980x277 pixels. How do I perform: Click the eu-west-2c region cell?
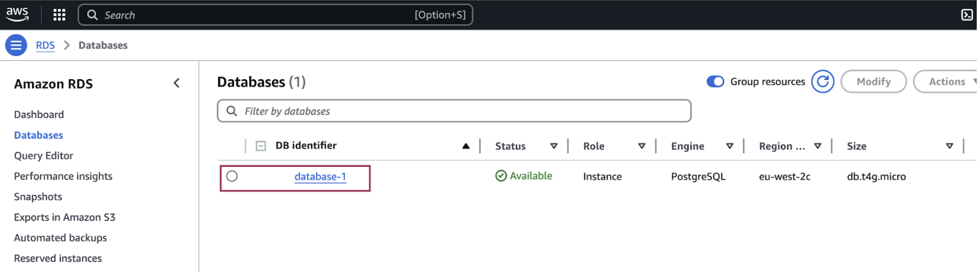click(785, 177)
